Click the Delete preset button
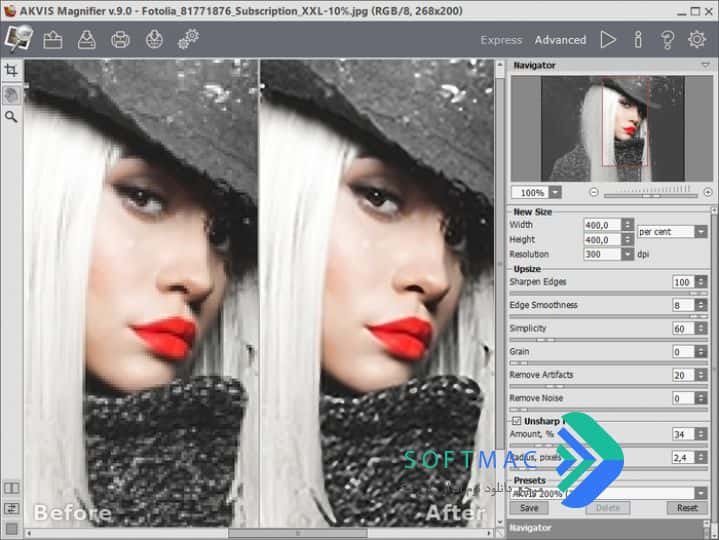Viewport: 719px width, 540px height. pyautogui.click(x=608, y=508)
